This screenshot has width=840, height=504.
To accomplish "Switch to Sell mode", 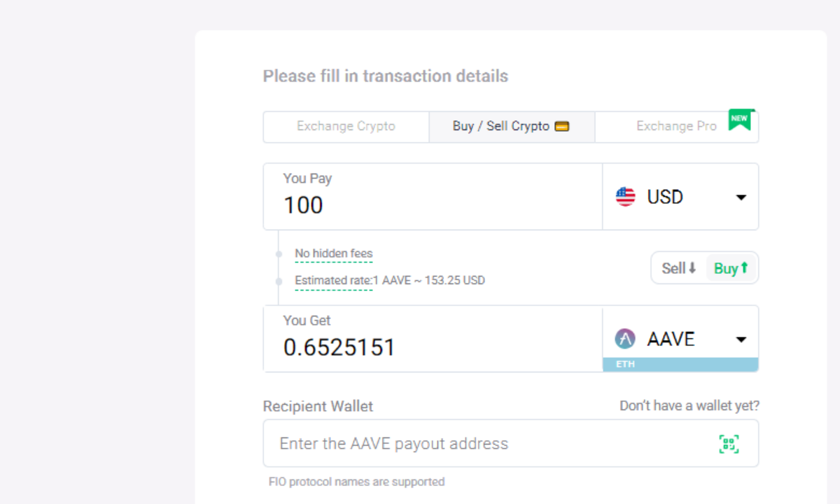I will click(x=679, y=268).
